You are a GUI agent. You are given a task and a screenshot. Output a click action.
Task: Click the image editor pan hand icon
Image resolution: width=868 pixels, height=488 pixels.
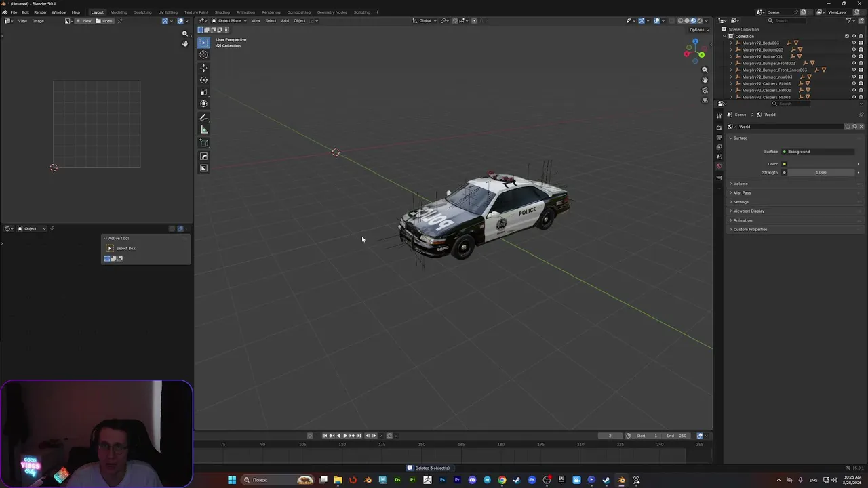coord(184,43)
